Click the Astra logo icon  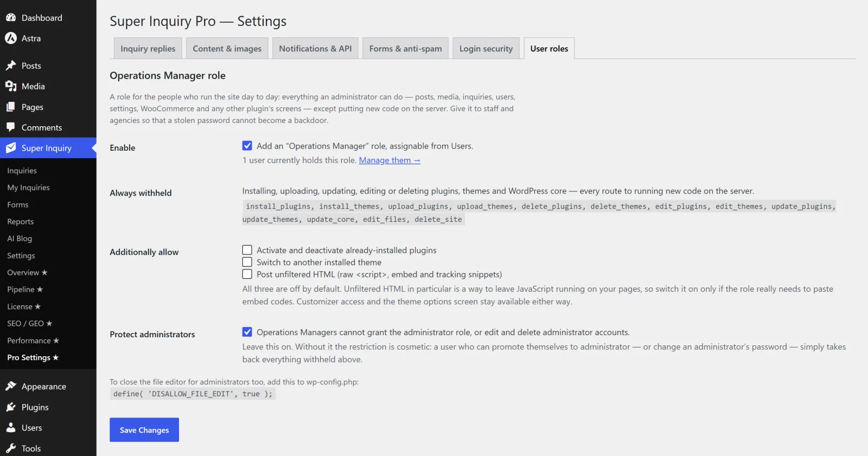click(11, 38)
